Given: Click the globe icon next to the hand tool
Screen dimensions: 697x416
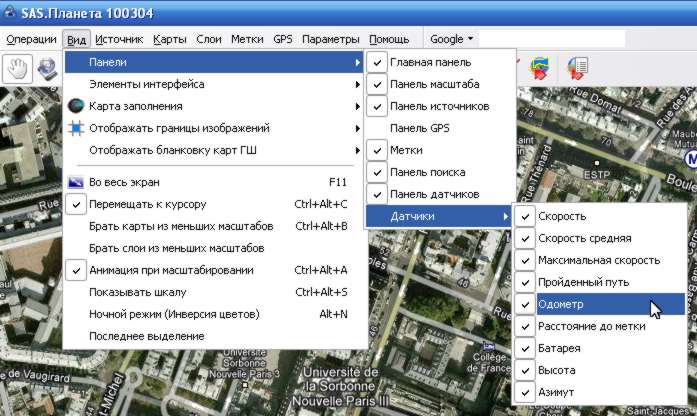Looking at the screenshot, I should tap(48, 68).
